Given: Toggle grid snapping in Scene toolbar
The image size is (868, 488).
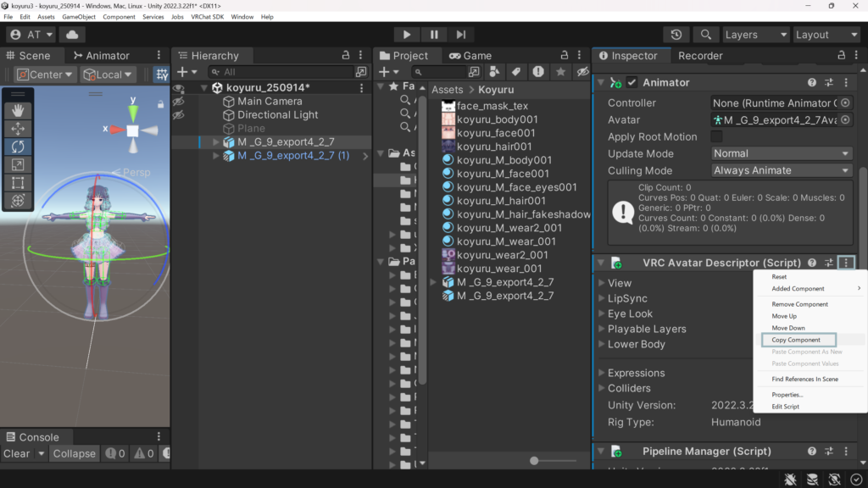Looking at the screenshot, I should [162, 75].
